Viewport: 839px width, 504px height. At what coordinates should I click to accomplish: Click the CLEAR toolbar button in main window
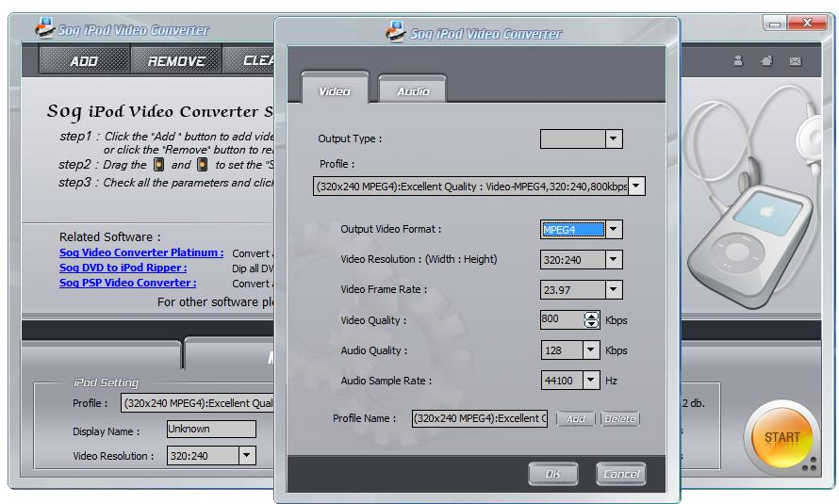(249, 61)
